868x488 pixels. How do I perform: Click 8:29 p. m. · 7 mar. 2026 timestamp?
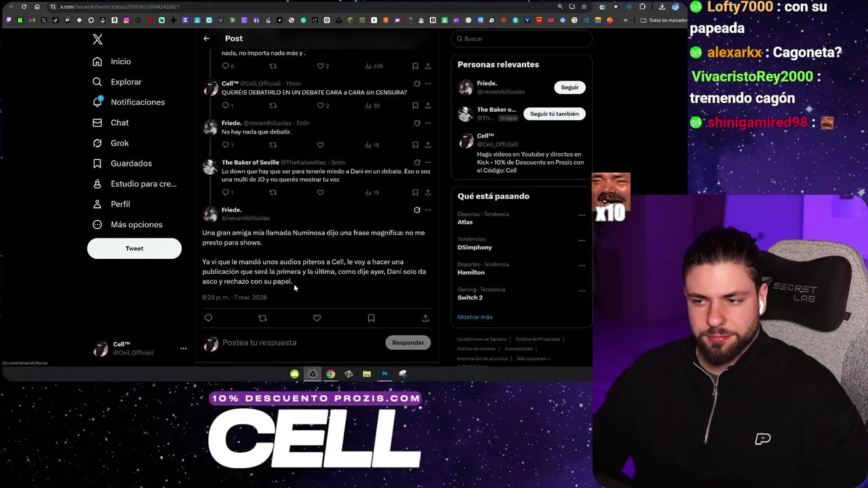235,298
